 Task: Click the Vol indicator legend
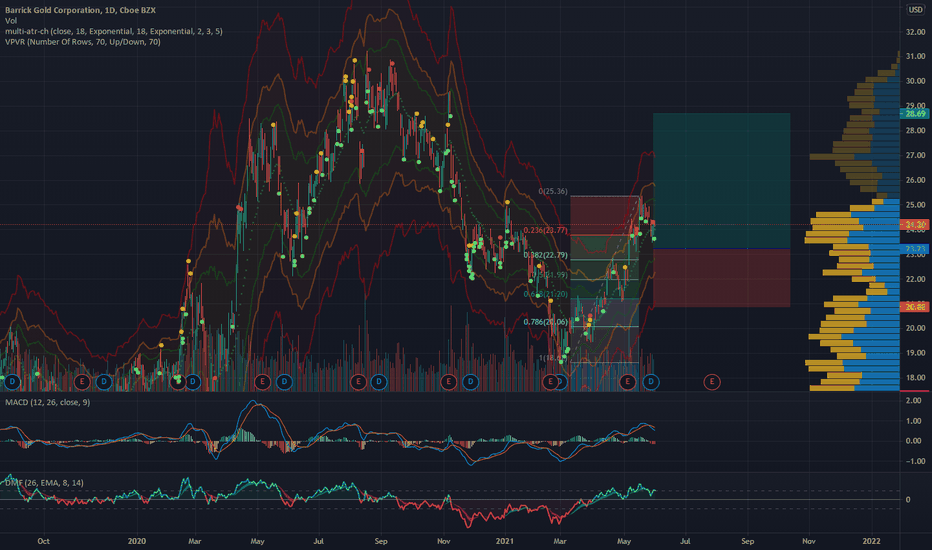[x=11, y=21]
